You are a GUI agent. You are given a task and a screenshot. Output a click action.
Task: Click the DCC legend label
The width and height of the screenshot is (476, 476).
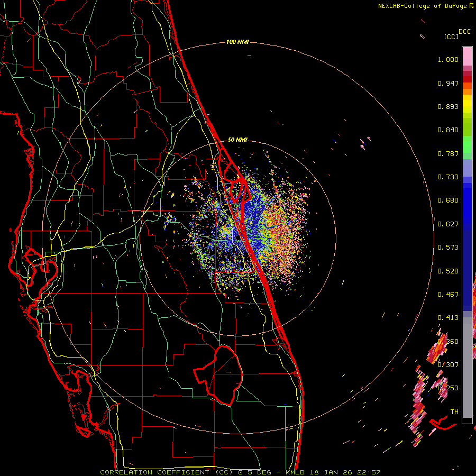[465, 32]
